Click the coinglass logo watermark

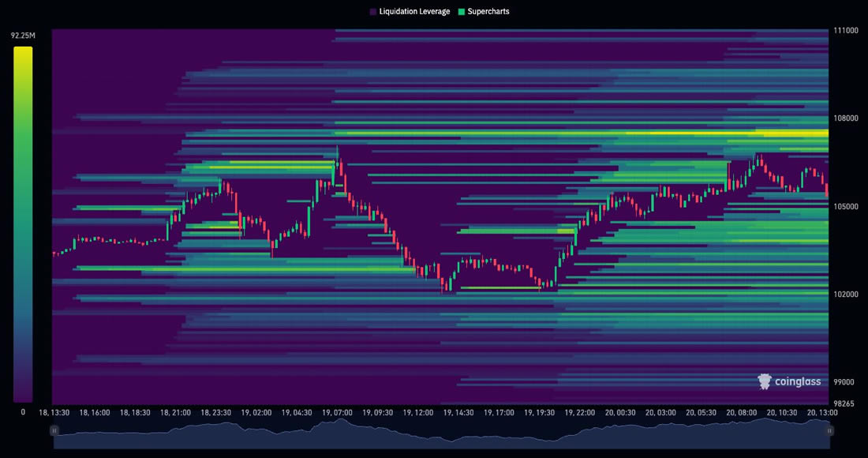point(789,381)
